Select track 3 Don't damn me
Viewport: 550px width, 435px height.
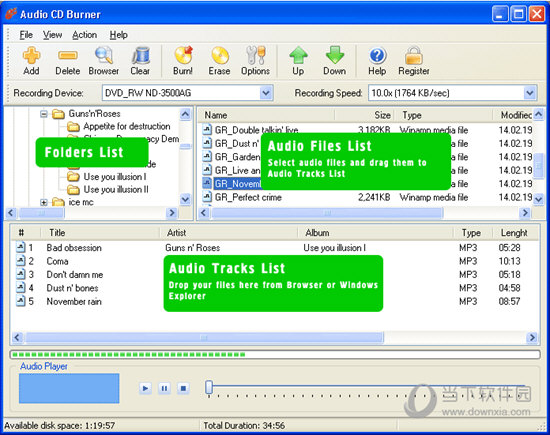click(x=75, y=275)
